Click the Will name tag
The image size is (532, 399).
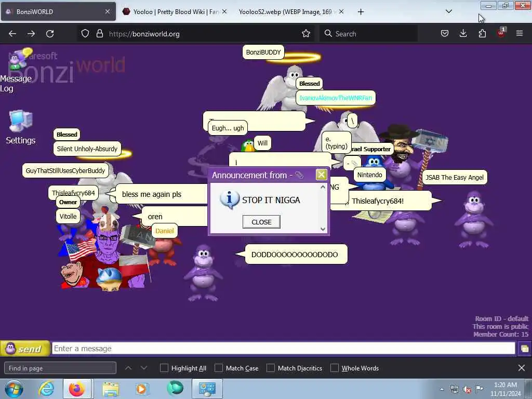coord(262,143)
